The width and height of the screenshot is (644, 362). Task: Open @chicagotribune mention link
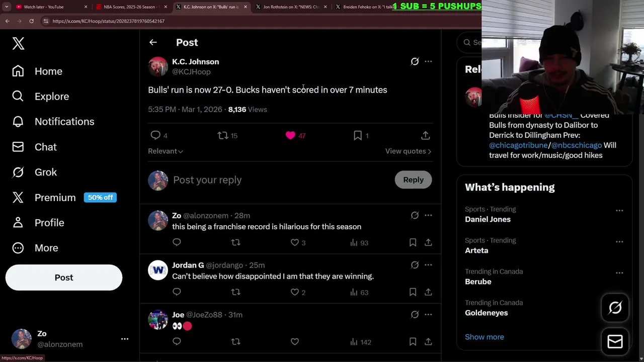click(x=518, y=145)
